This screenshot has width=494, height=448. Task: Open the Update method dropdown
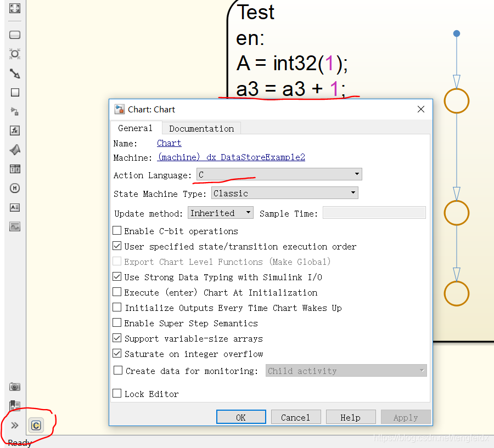221,213
